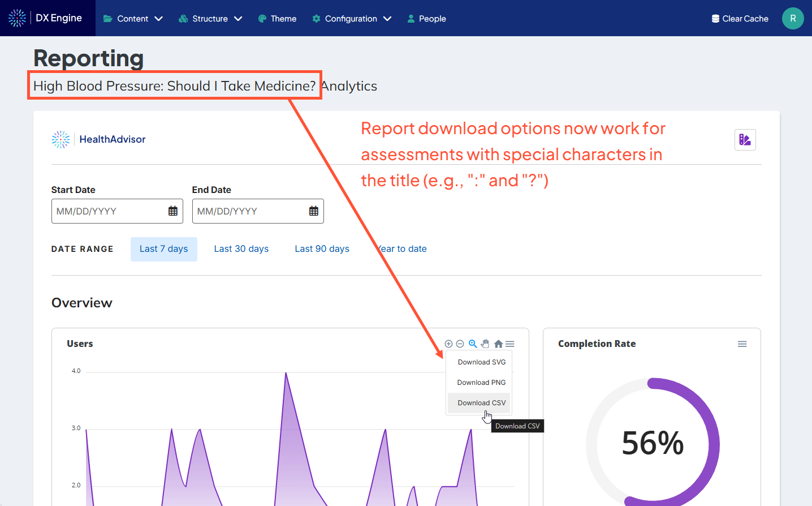The image size is (812, 506).
Task: Expand the Content dropdown chevron
Action: (x=159, y=19)
